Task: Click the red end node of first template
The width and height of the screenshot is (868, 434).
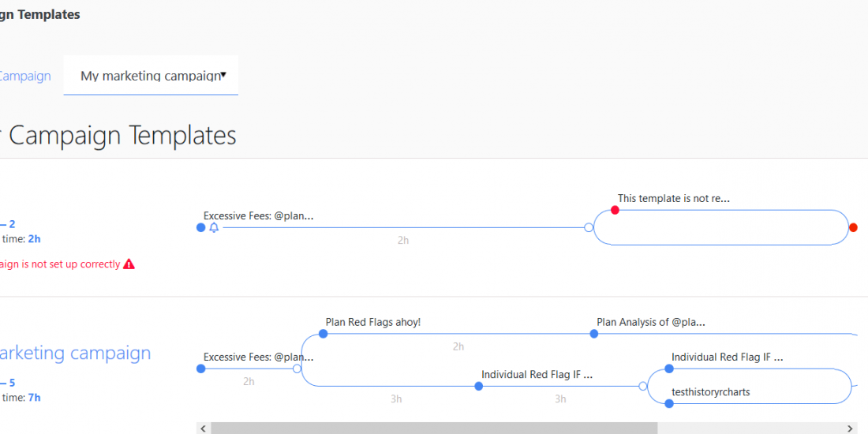Action: click(853, 227)
